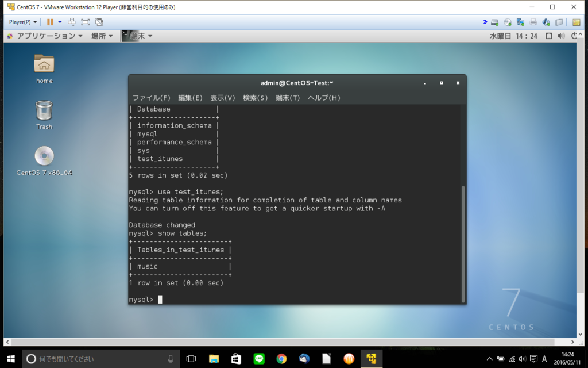The height and width of the screenshot is (368, 588).
Task: Click the printer device icon
Action: coord(533,22)
